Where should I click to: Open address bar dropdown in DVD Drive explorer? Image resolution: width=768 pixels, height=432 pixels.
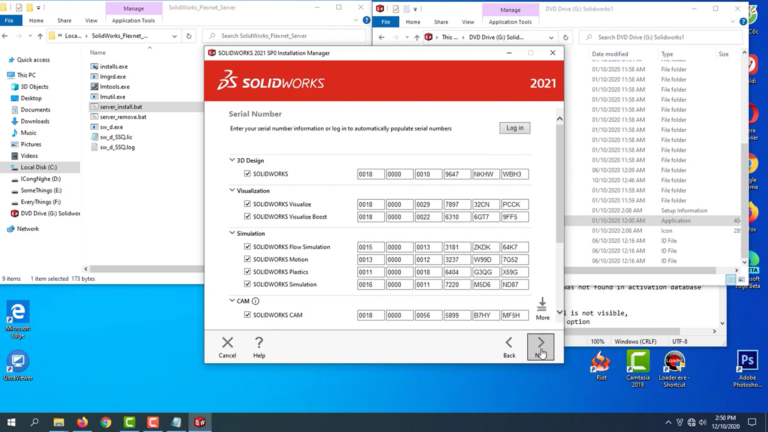point(551,38)
